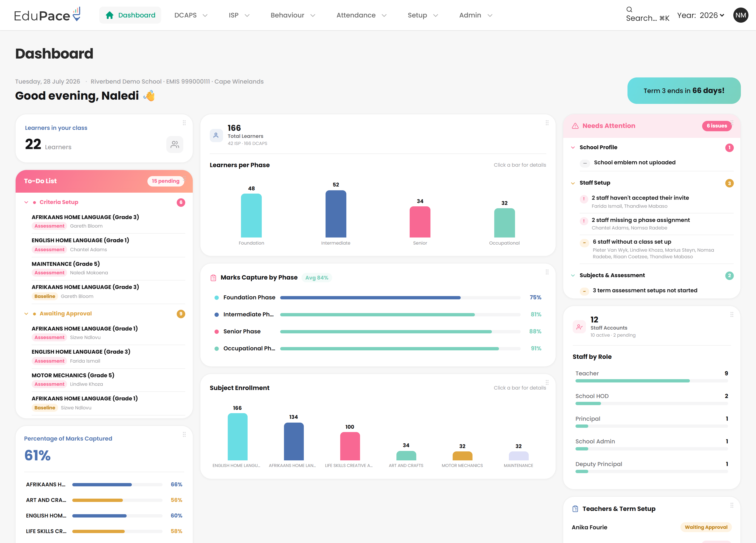
Task: Open the Attendance dropdown menu
Action: pyautogui.click(x=361, y=15)
